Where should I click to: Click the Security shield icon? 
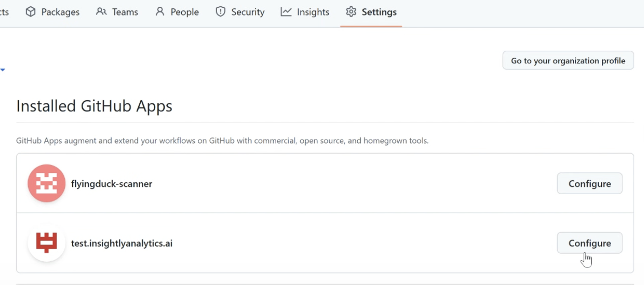(x=220, y=12)
